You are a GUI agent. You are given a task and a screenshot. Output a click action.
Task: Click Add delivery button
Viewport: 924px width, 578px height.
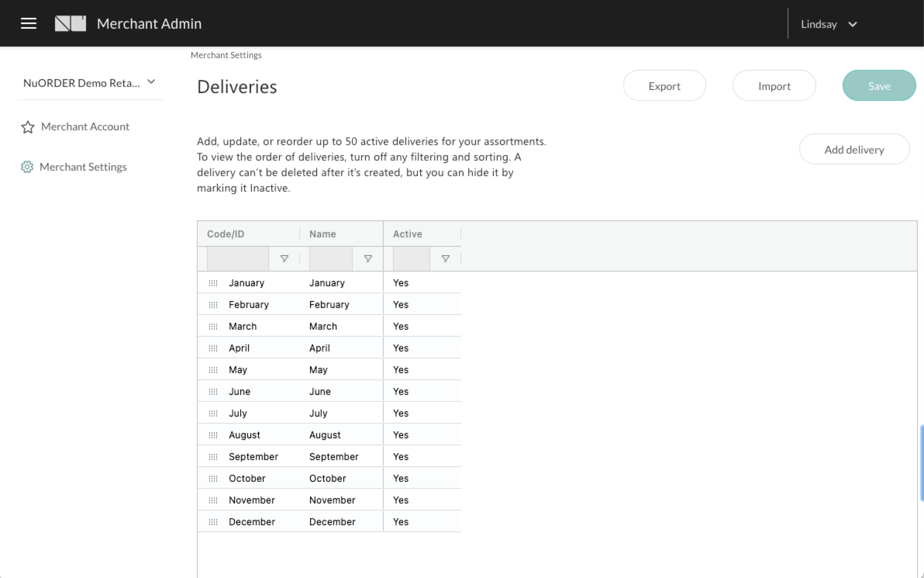854,149
